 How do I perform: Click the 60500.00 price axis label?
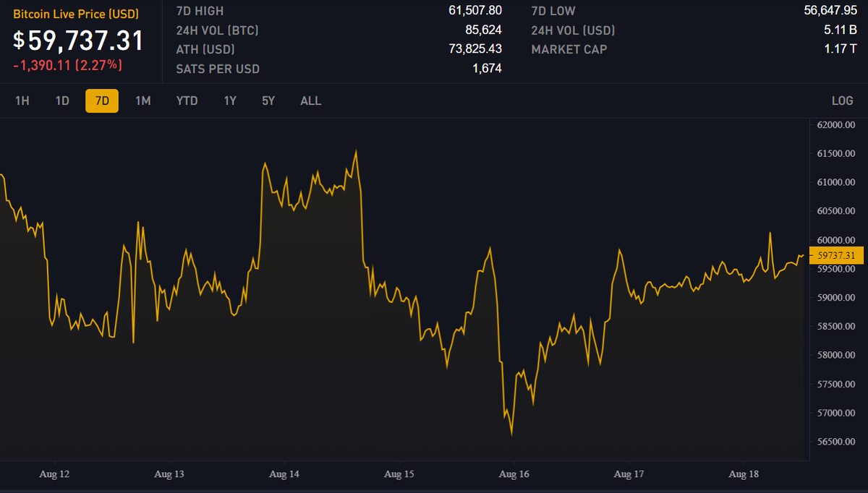tap(836, 211)
